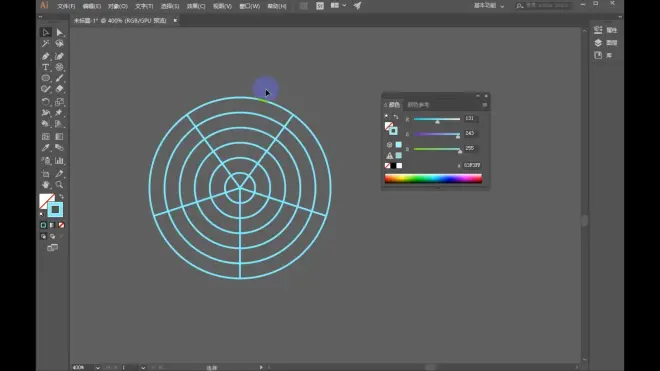Pick the Pen tool in toolbar
The height and width of the screenshot is (371, 660).
(45, 56)
